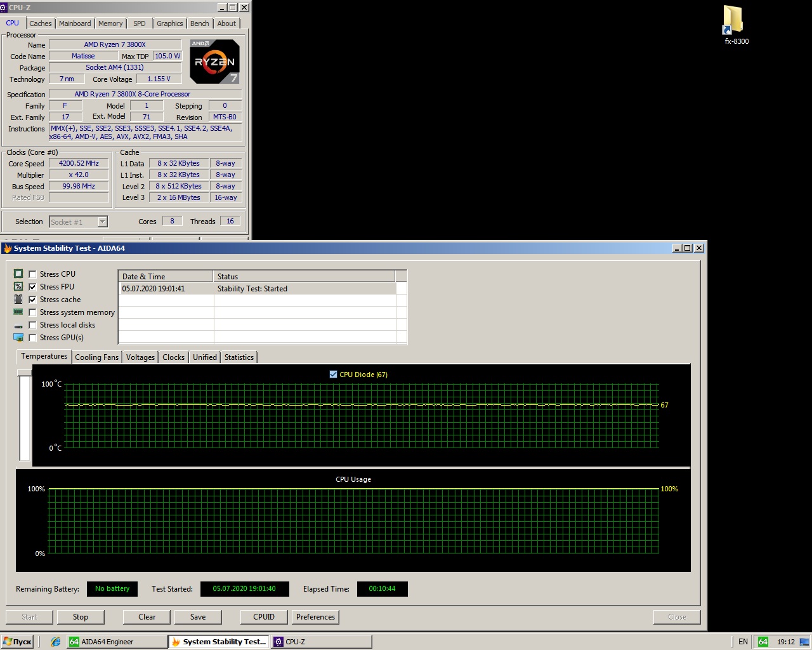Click the Stress CPU chip icon
Screen dimensions: 812x650
click(x=18, y=274)
